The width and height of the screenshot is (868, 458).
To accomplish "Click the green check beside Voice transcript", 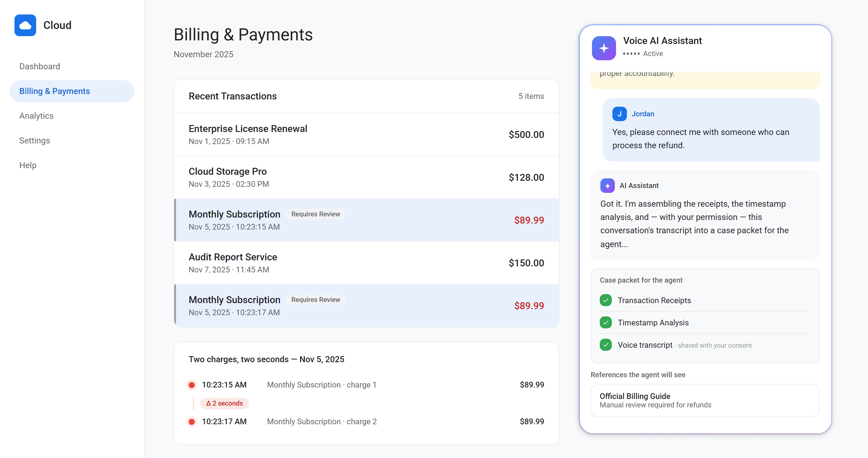I will 606,345.
